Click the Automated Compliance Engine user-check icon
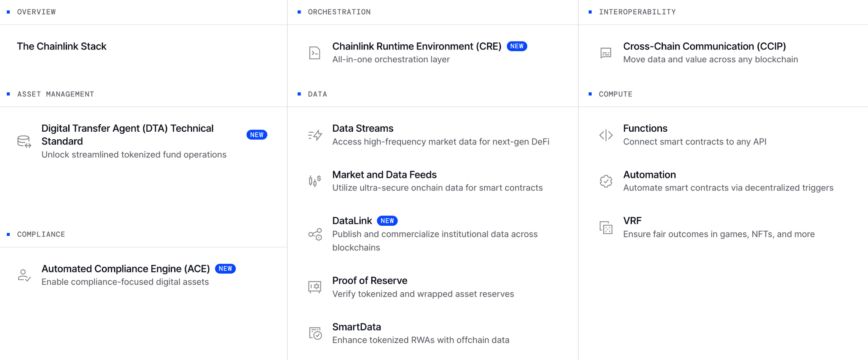Viewport: 868px width, 360px height. tap(24, 275)
